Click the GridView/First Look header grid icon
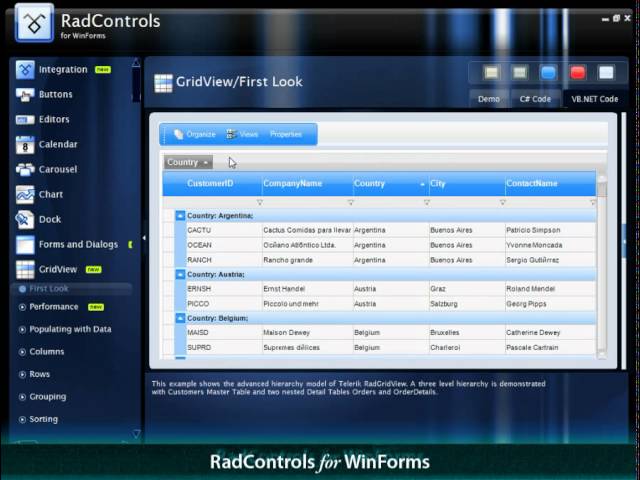This screenshot has width=640, height=480. (x=163, y=83)
